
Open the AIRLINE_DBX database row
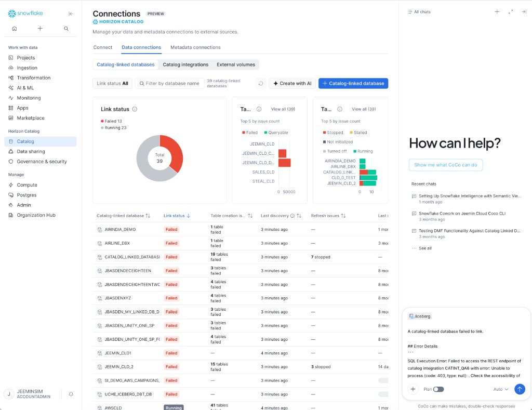(x=241, y=243)
